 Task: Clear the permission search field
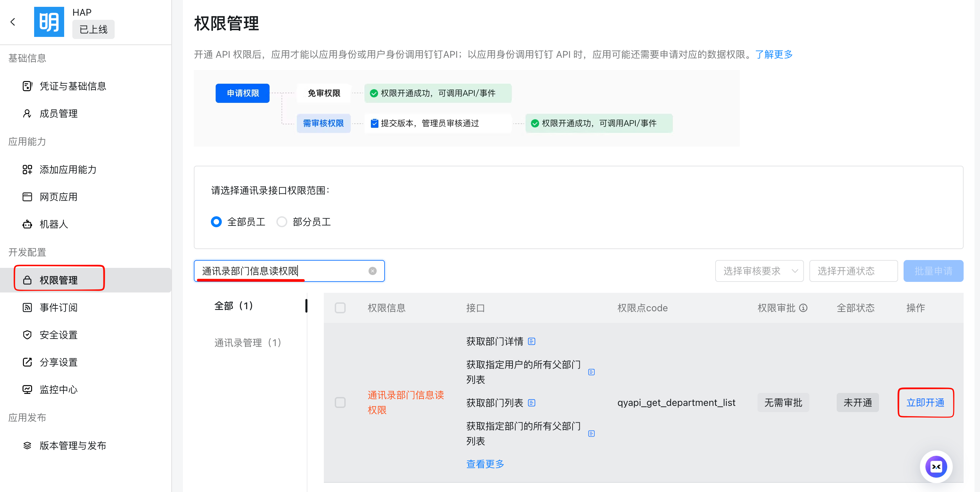tap(372, 271)
